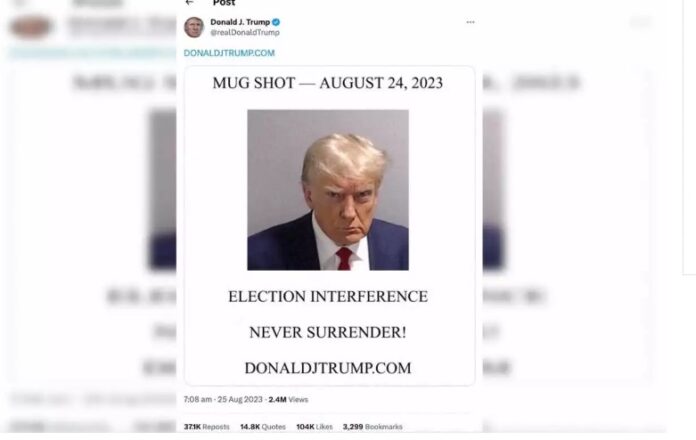Click the 'Post' page heading

coord(224,3)
